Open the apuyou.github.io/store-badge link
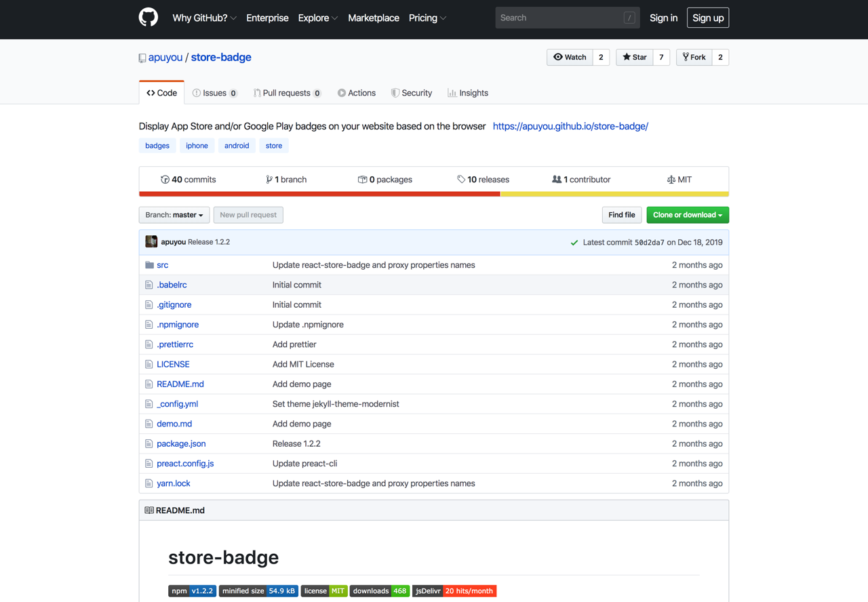868x602 pixels. [x=570, y=126]
